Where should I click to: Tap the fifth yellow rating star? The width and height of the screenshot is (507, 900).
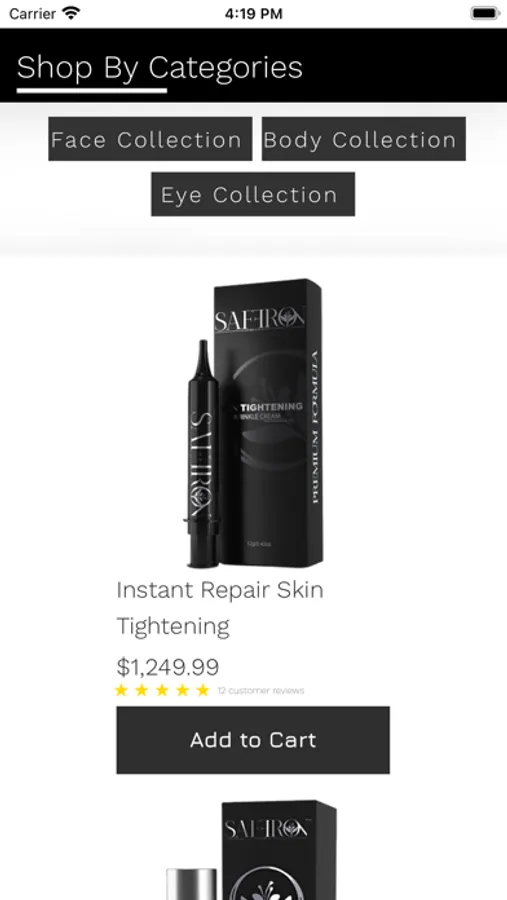coord(203,690)
